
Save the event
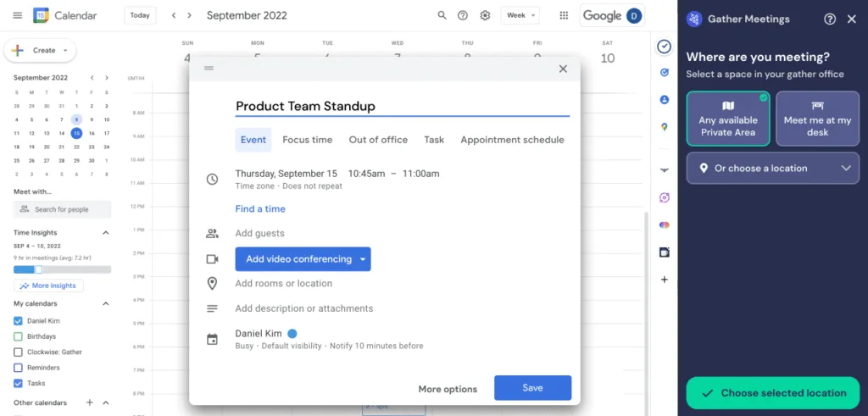point(532,388)
